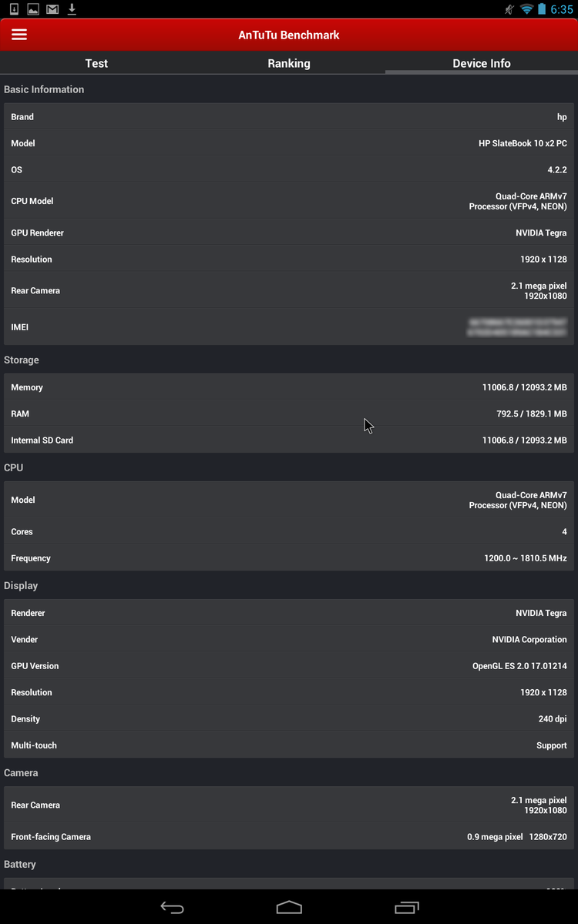Tap the picture notification icon in status bar

point(33,9)
